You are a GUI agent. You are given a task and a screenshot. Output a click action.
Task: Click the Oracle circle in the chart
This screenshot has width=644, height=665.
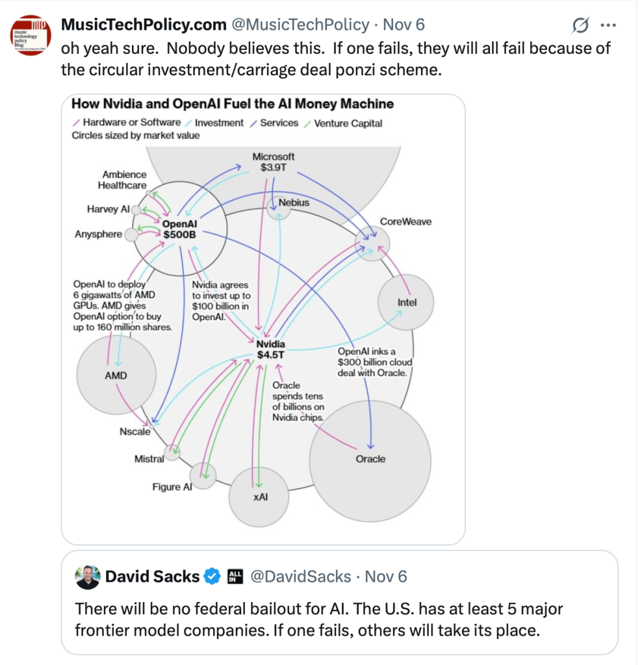370,458
